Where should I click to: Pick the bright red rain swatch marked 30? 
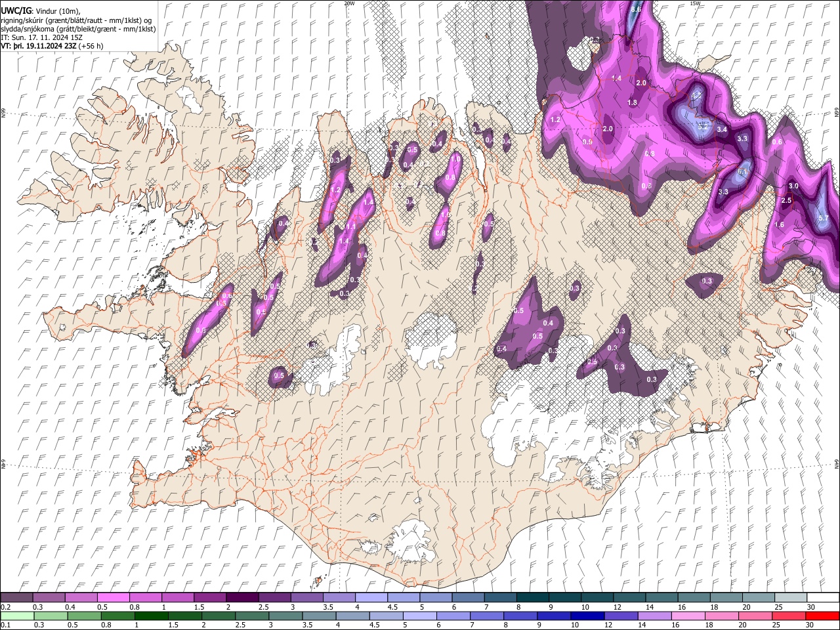[822, 616]
